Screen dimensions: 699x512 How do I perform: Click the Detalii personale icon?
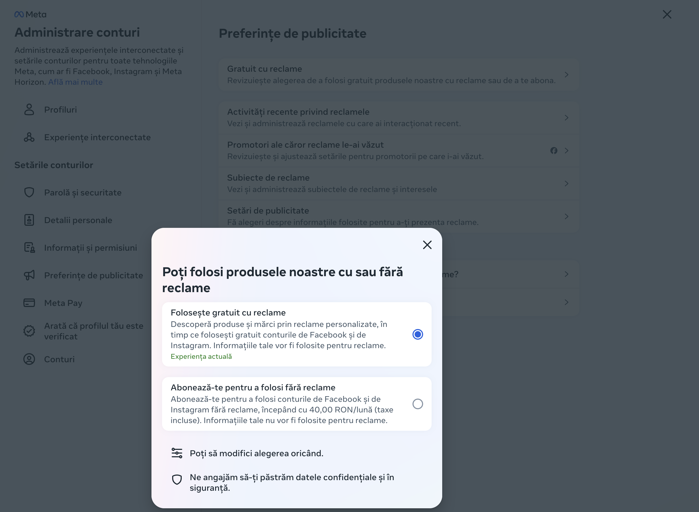click(x=29, y=220)
